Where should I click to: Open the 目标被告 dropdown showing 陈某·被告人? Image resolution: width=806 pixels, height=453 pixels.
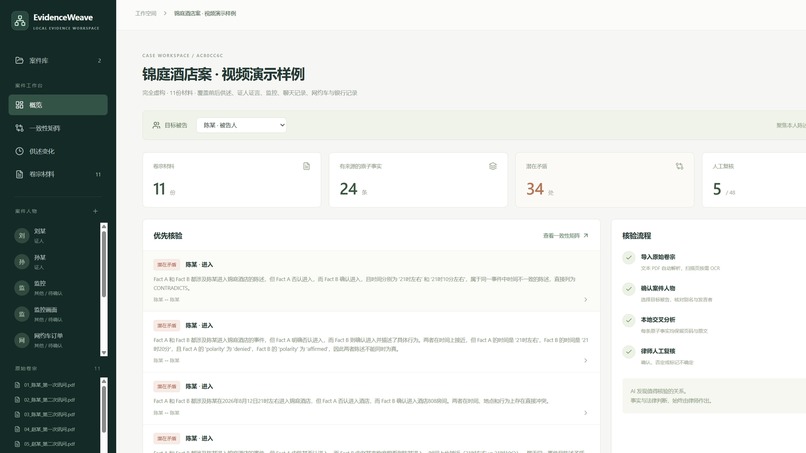click(242, 125)
